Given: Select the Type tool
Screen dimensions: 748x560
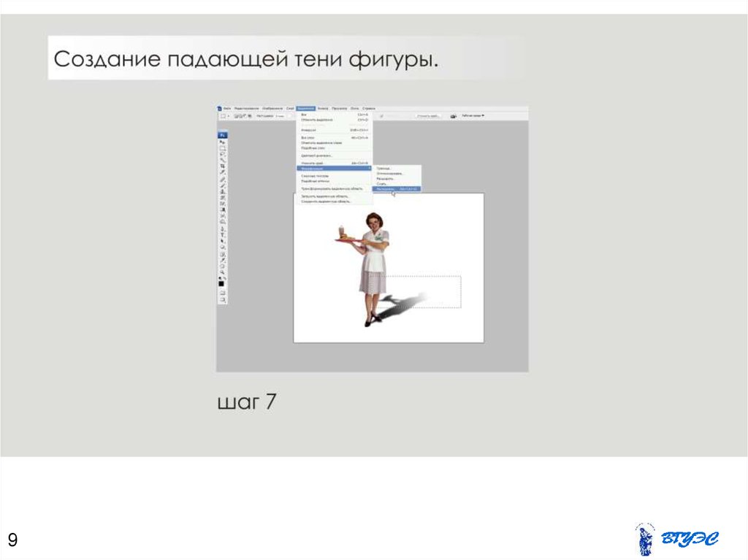Looking at the screenshot, I should [x=222, y=235].
